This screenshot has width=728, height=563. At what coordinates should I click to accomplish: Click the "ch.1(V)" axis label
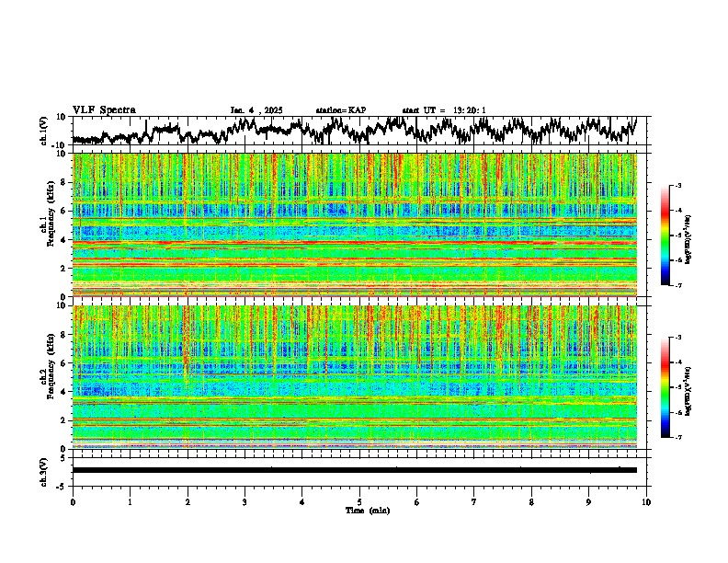44,131
